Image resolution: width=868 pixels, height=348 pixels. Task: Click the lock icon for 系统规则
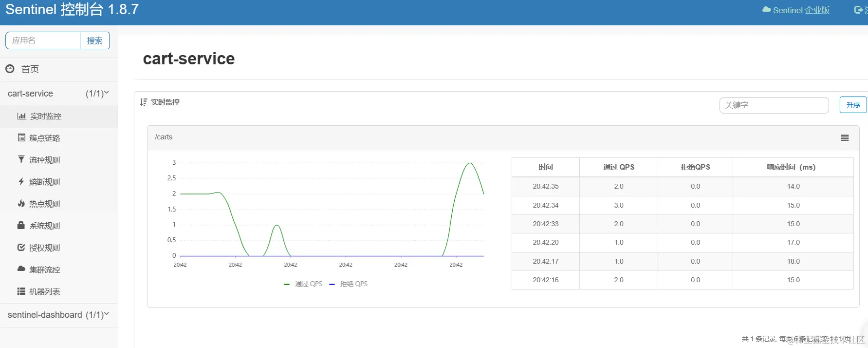[21, 225]
